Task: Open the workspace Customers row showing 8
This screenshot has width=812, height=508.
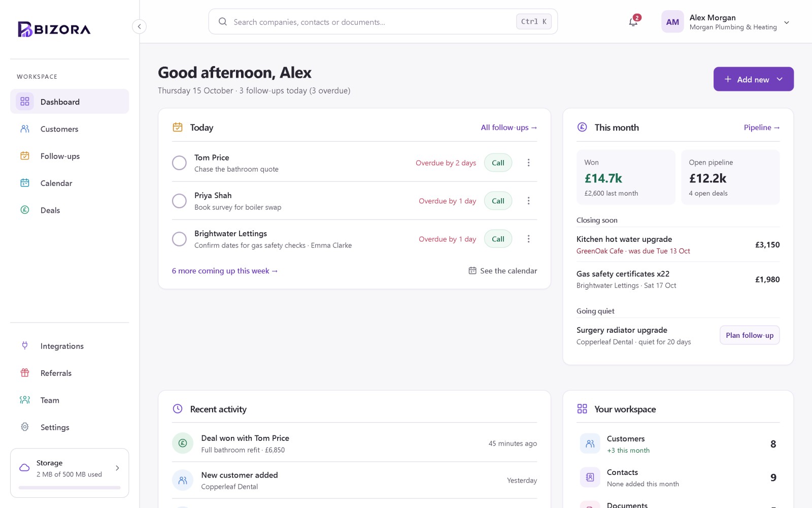Action: [x=678, y=444]
